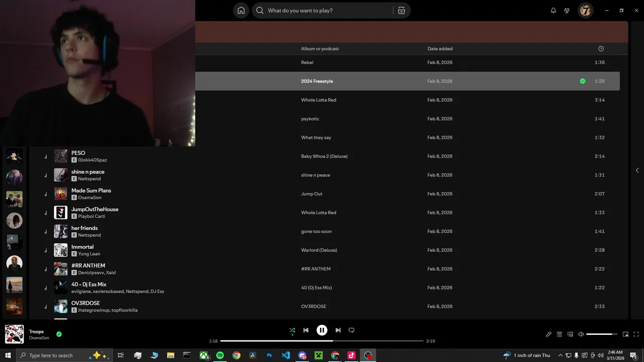This screenshot has width=644, height=362.
Task: Toggle the saved checkmark on the 2024 Freestyle row
Action: [x=583, y=81]
